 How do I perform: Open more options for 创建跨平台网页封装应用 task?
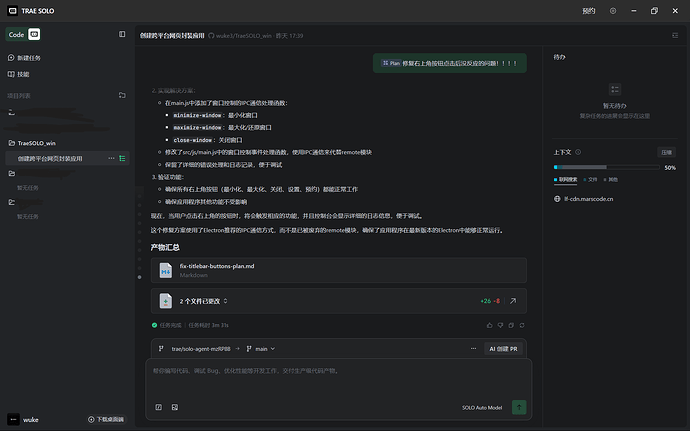(x=111, y=158)
